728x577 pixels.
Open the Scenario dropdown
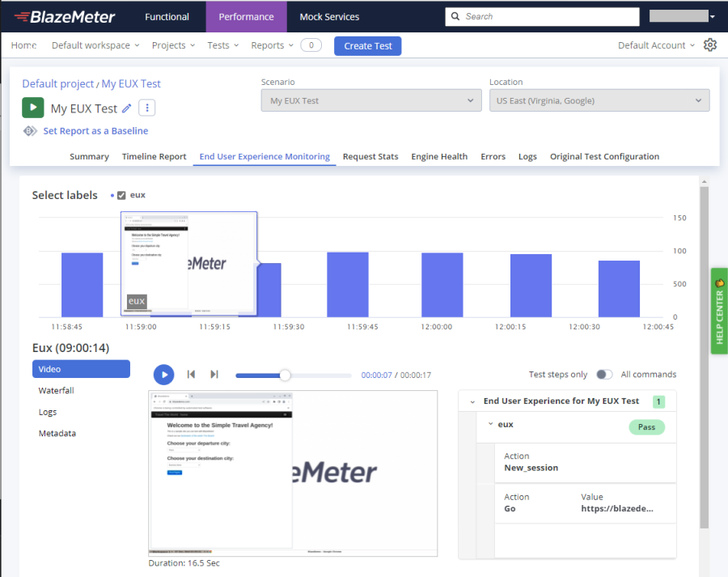[x=371, y=100]
